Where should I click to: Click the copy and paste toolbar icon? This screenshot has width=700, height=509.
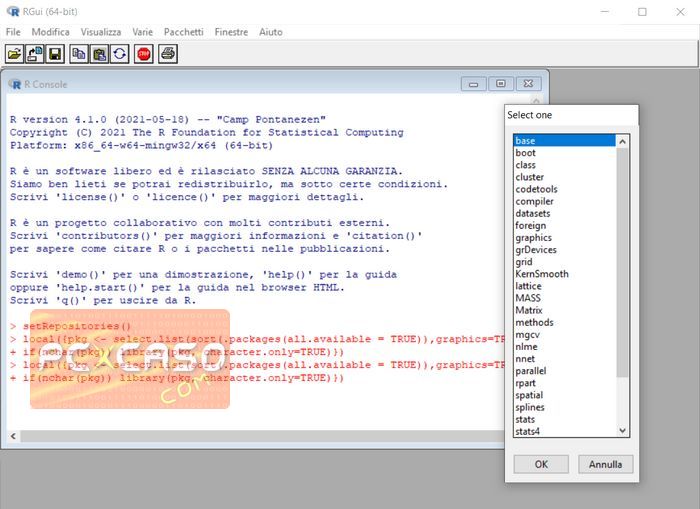click(x=120, y=54)
